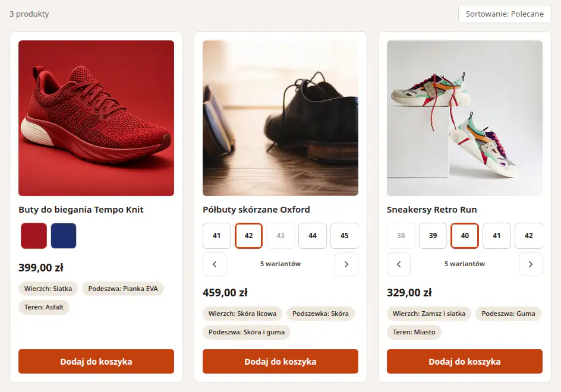Click next variants arrow on Retro Run card
The height and width of the screenshot is (392, 561).
pos(530,264)
